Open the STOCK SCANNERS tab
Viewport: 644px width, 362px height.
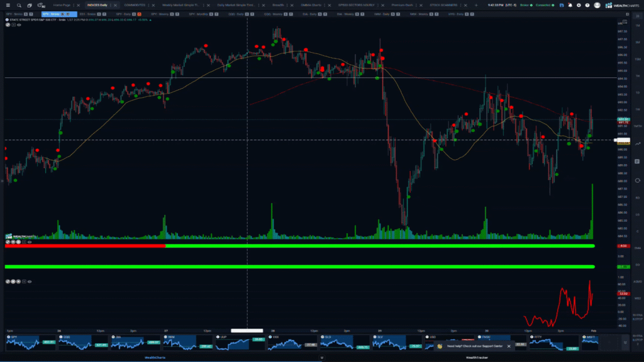[443, 5]
